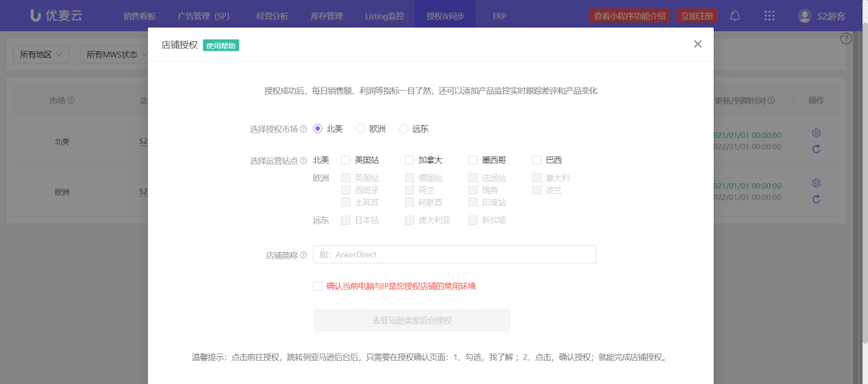Screen dimensions: 868x384
Task: Select the 远东 market radio button
Action: click(x=403, y=129)
